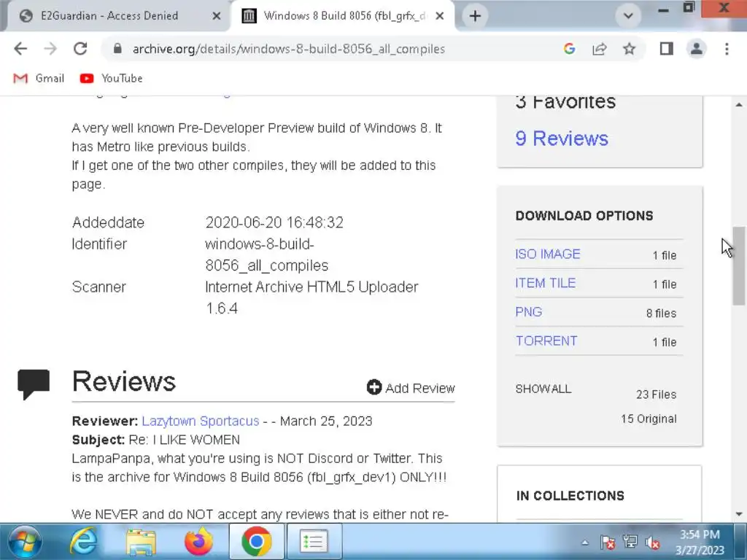
Task: Click the 'Subject: Re: I LIKE WOMEN' line
Action: (156, 440)
